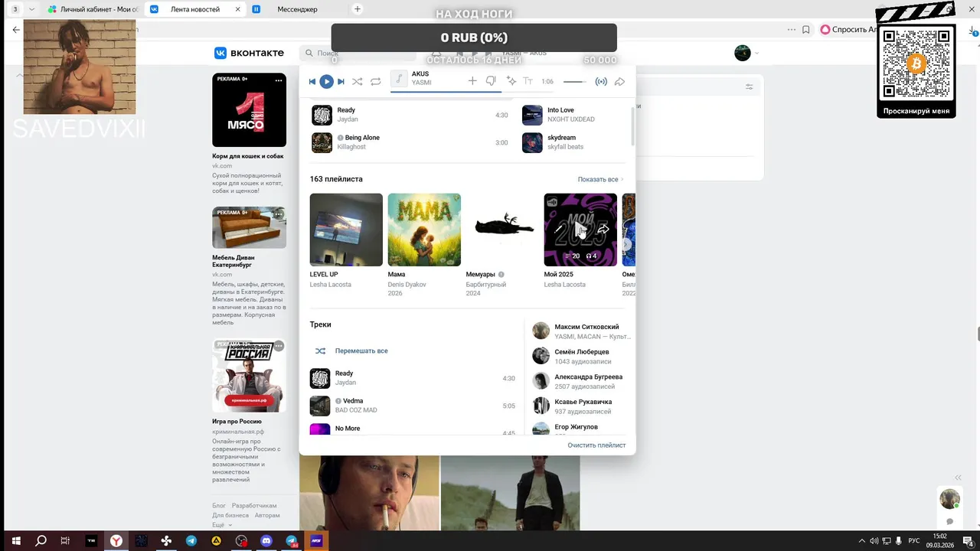Screen dimensions: 980x551
Task: Toggle repeat mode in player
Action: point(376,81)
